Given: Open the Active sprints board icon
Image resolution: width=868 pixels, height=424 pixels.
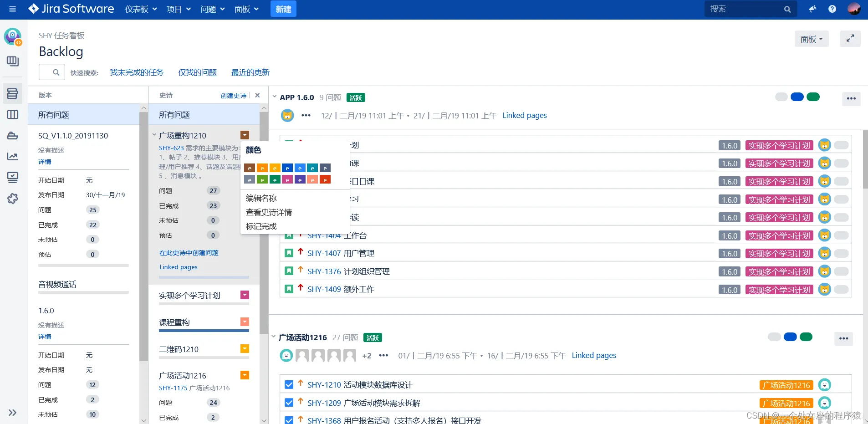Looking at the screenshot, I should coord(12,114).
